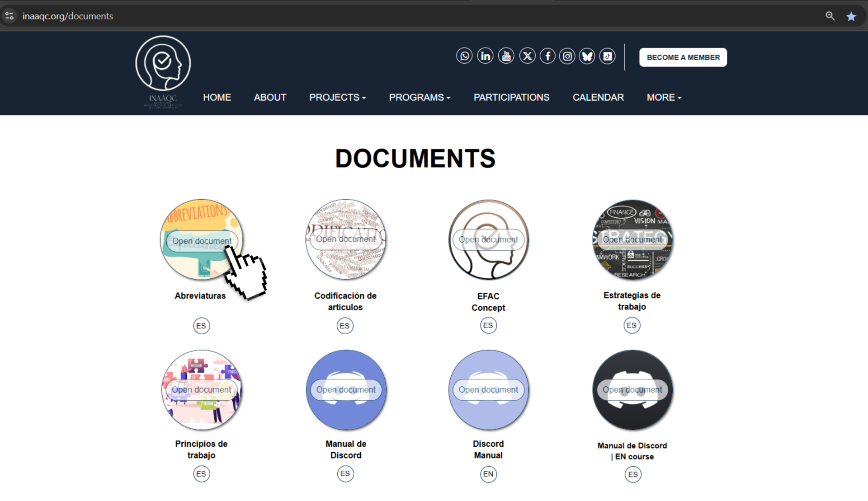Open the Estrategias de trabajo thumbnail
The image size is (868, 501).
tap(632, 239)
